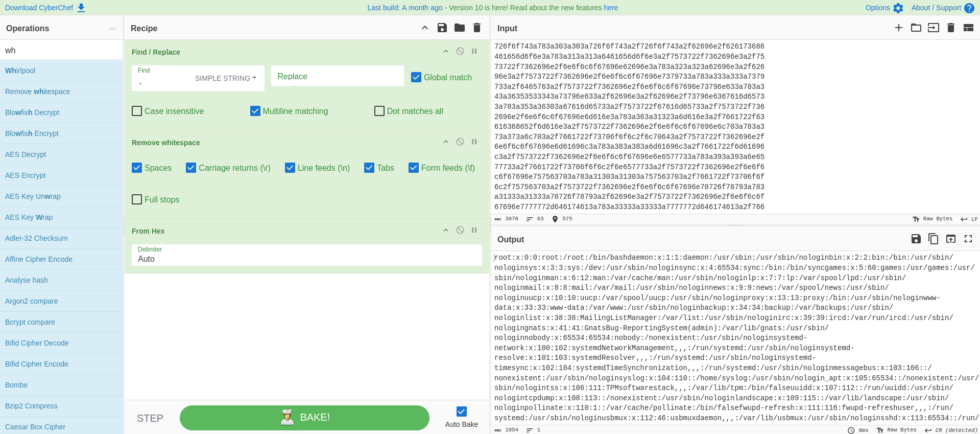Save output to file
980x434 pixels.
tap(916, 239)
